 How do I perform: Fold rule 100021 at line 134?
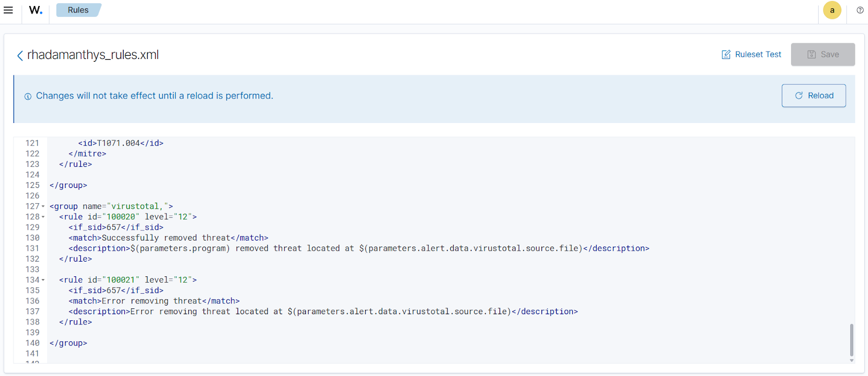click(x=43, y=280)
